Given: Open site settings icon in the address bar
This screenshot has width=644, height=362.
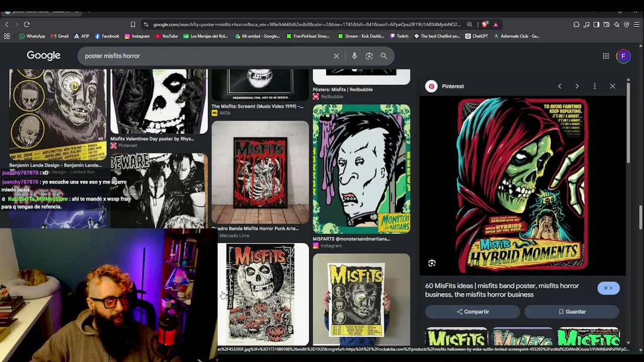Looking at the screenshot, I should [146, 24].
